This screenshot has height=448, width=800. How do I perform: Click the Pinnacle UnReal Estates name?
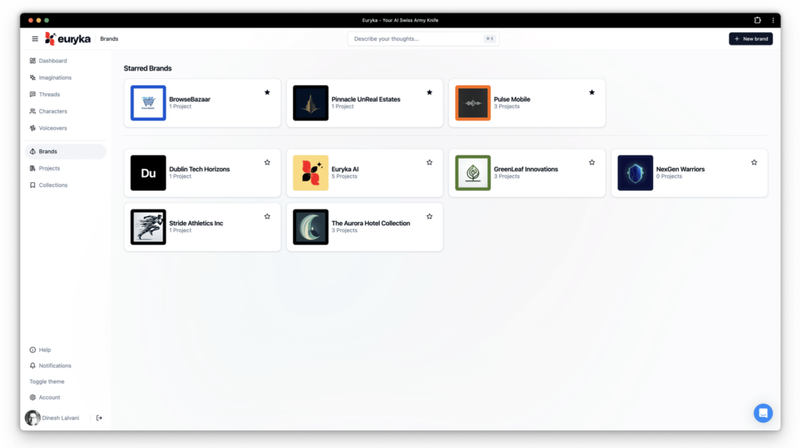pyautogui.click(x=366, y=99)
